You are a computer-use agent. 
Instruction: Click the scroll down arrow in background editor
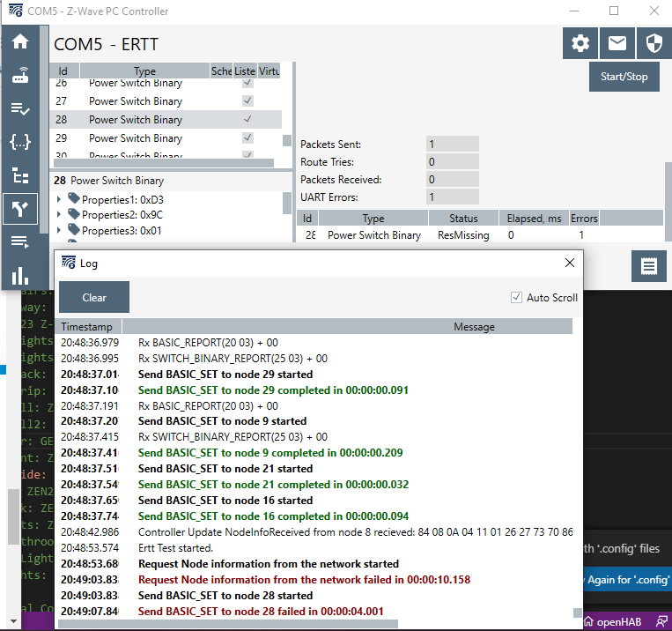click(x=13, y=620)
